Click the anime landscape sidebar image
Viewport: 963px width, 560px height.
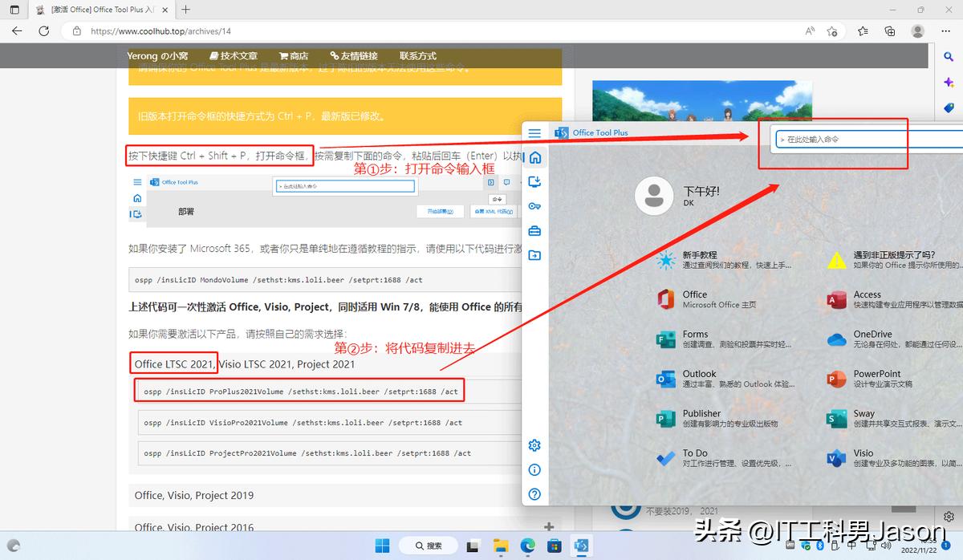pos(702,100)
